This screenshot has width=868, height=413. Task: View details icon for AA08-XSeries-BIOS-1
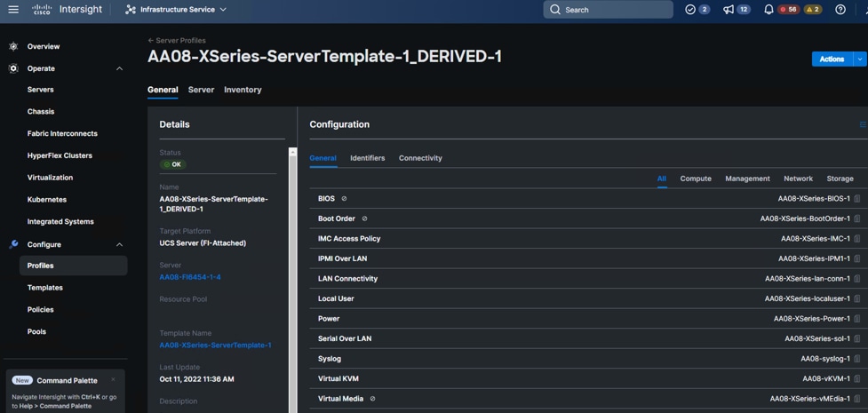click(857, 199)
